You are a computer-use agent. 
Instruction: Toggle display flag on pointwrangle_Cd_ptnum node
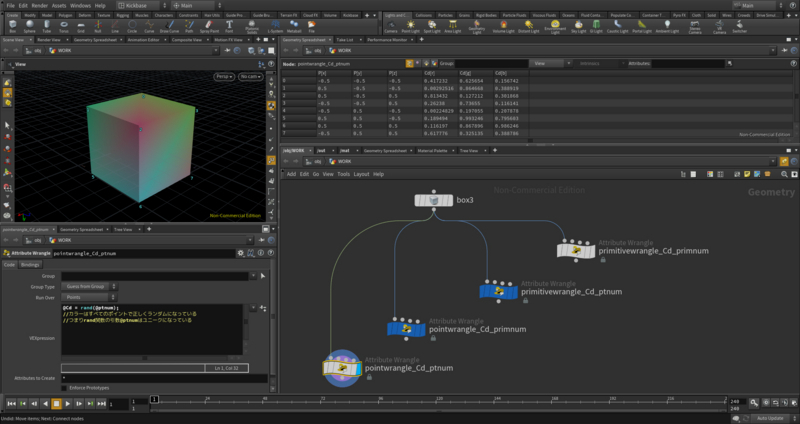(x=358, y=368)
